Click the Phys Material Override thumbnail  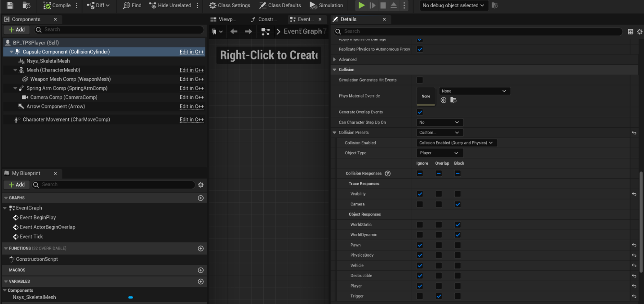[426, 96]
